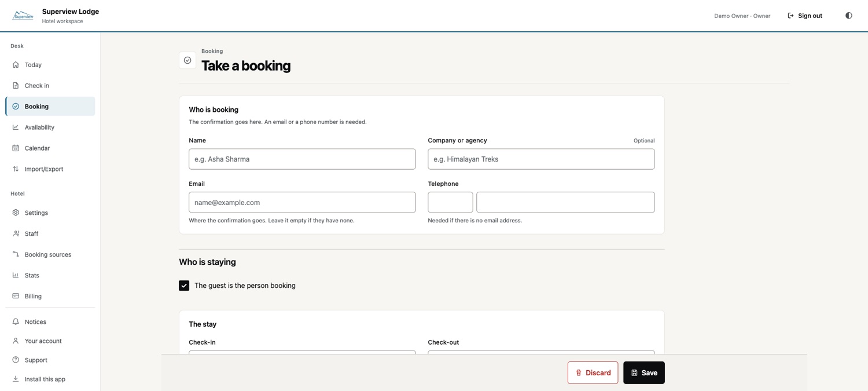Open the Support link

click(50, 360)
